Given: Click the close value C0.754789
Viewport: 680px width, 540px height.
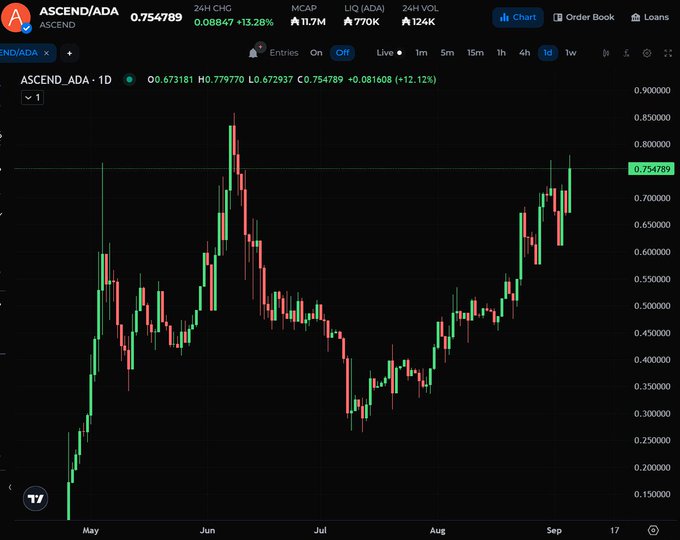Looking at the screenshot, I should tap(320, 80).
